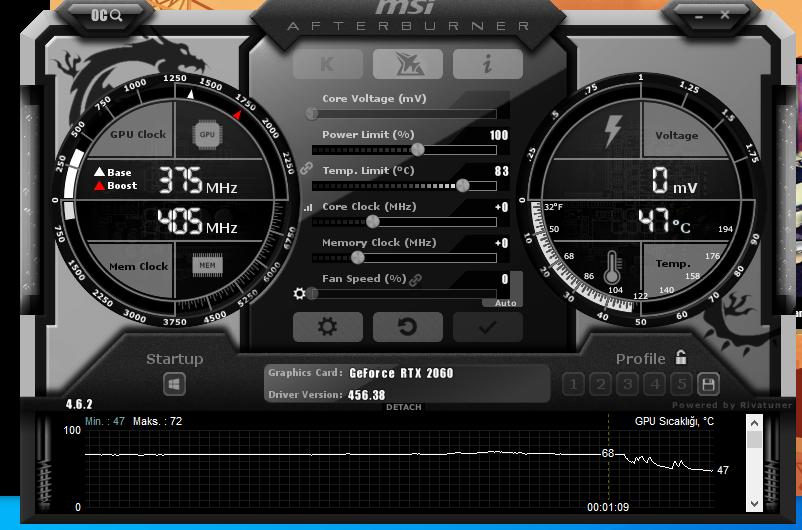This screenshot has height=530, width=802.
Task: Click the Driver Version 456.38 text
Action: point(366,395)
